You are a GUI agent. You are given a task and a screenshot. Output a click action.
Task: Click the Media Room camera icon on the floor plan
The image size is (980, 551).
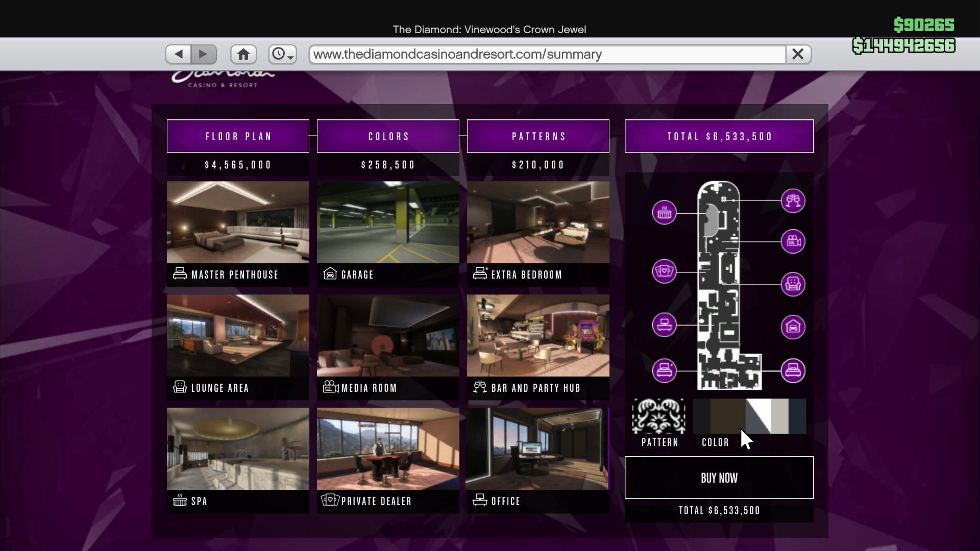793,241
